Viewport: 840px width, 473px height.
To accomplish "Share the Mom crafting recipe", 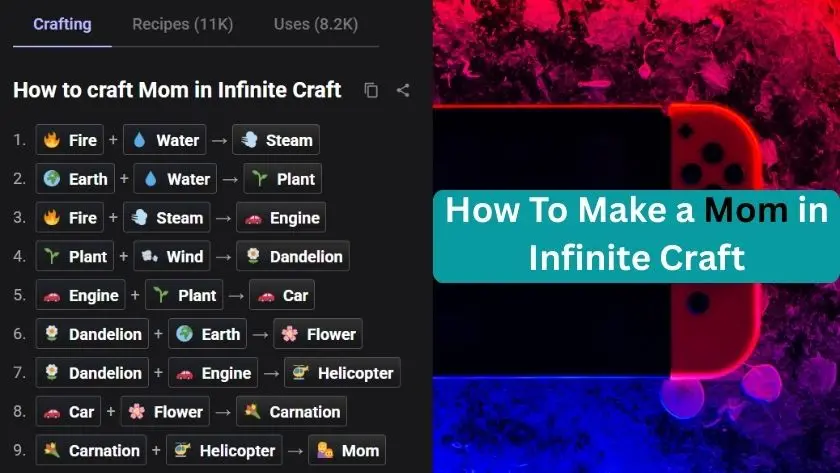I will [403, 90].
